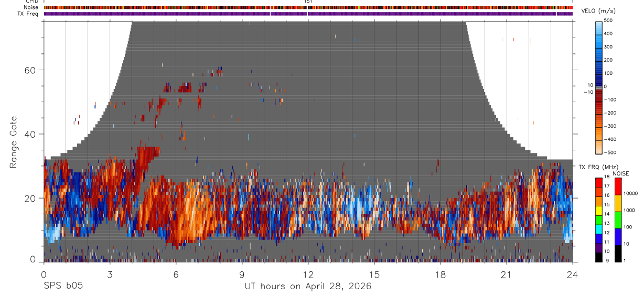Click TX FRQ legend label 9
This screenshot has width=644, height=297.
point(606,260)
